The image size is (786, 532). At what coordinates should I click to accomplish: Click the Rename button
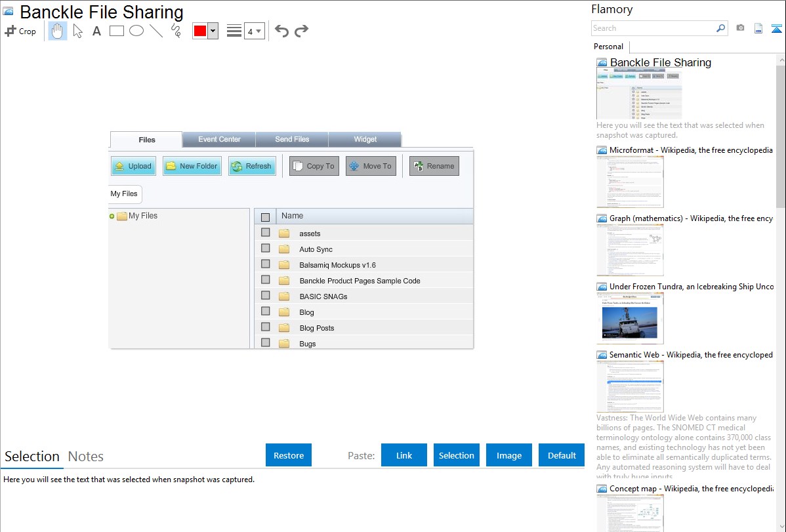[434, 166]
